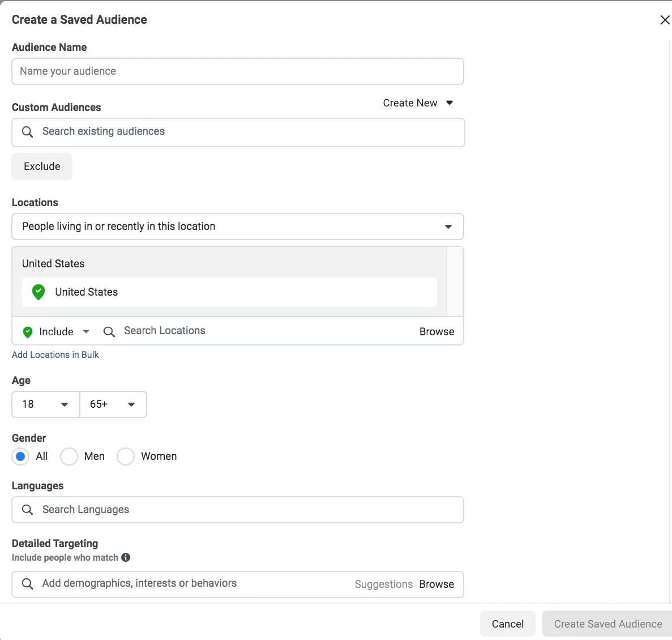Select the All gender radio button

21,456
